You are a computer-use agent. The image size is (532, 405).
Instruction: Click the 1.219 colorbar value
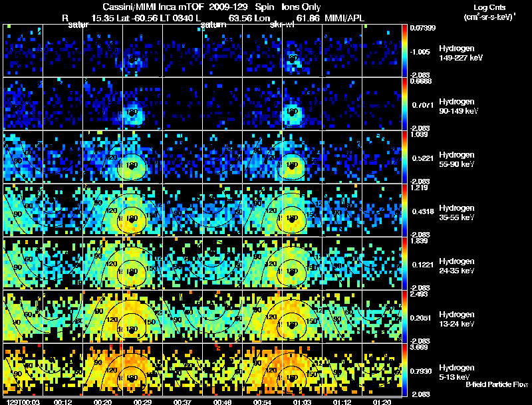(x=419, y=188)
